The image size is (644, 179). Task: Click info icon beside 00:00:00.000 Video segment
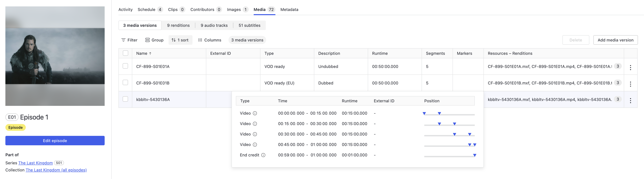click(255, 113)
